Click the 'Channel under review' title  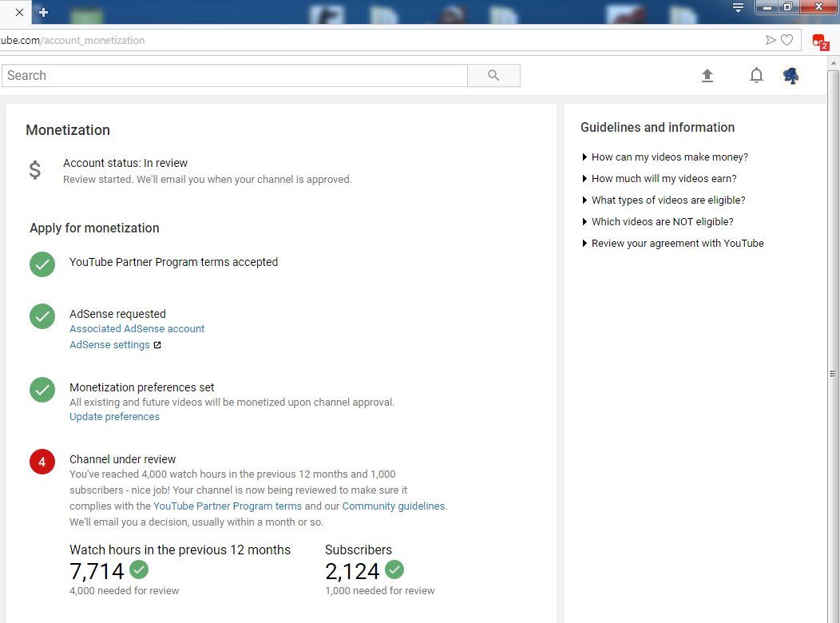click(123, 459)
